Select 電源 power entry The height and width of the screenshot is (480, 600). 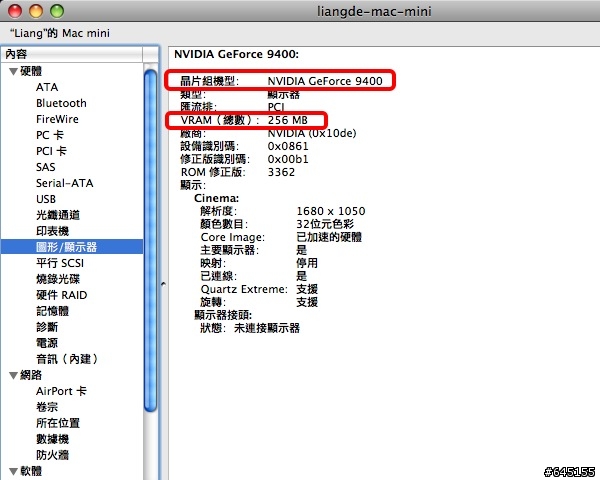pyautogui.click(x=47, y=343)
